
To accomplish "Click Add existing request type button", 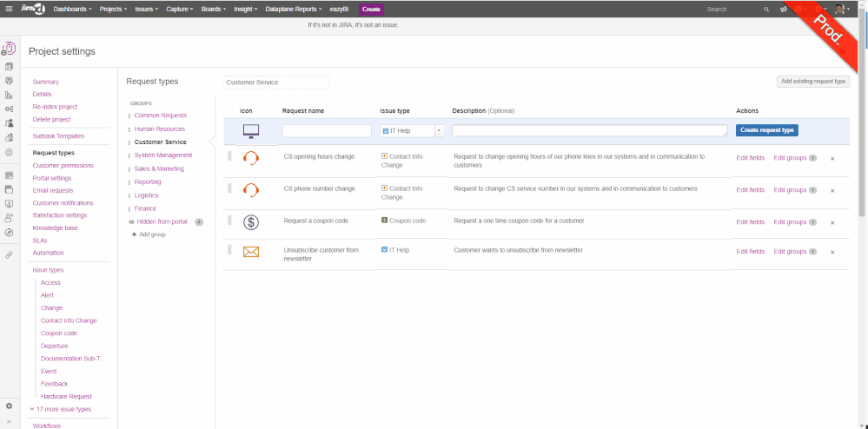I will click(812, 82).
